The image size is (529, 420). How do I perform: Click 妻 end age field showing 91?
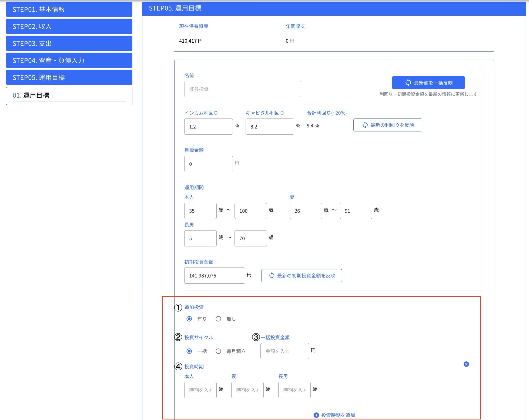356,211
